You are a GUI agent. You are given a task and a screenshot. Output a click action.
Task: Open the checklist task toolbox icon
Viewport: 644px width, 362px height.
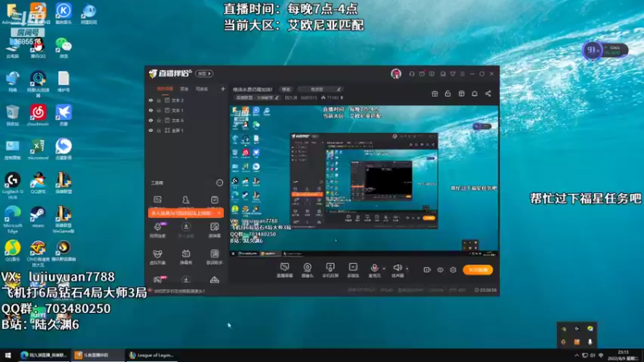[x=214, y=200]
